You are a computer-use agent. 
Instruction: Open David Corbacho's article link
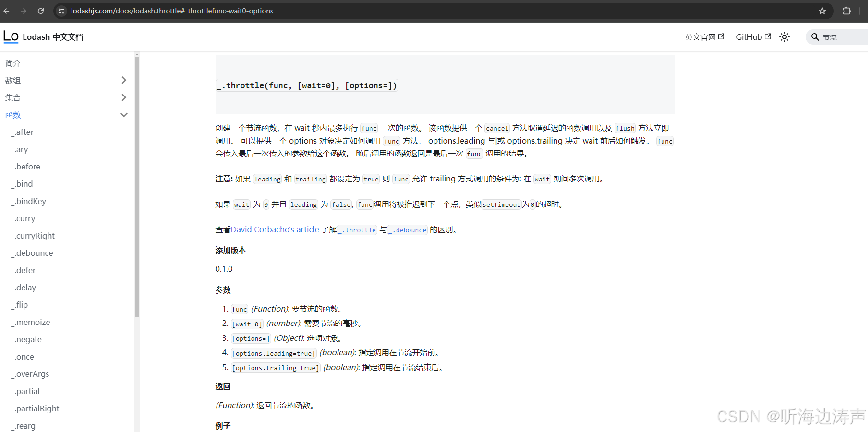[275, 229]
